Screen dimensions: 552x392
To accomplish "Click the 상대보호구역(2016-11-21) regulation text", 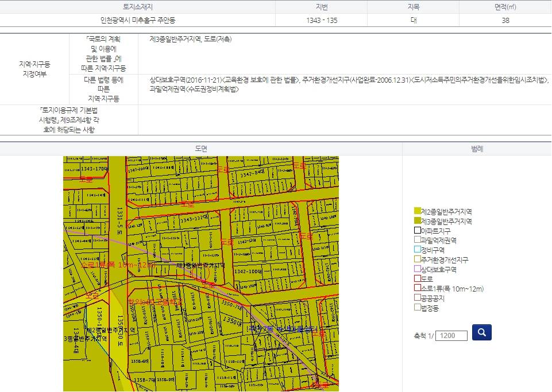I will pos(225,80).
